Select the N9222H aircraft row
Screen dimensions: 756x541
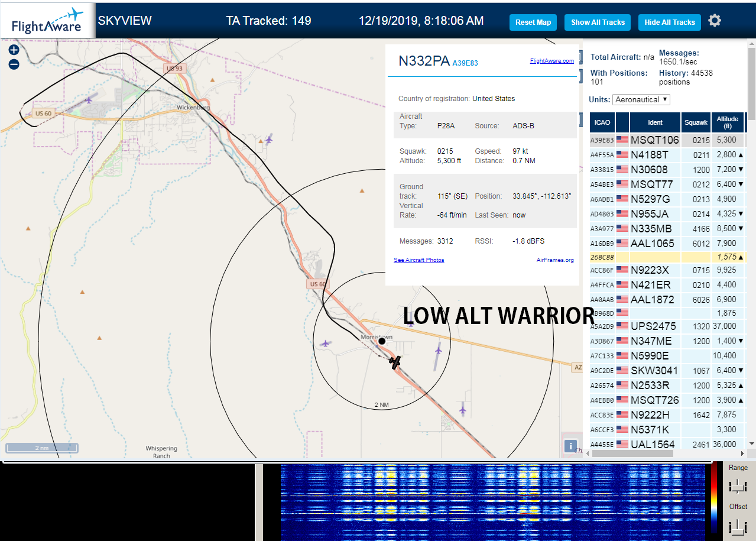point(667,415)
